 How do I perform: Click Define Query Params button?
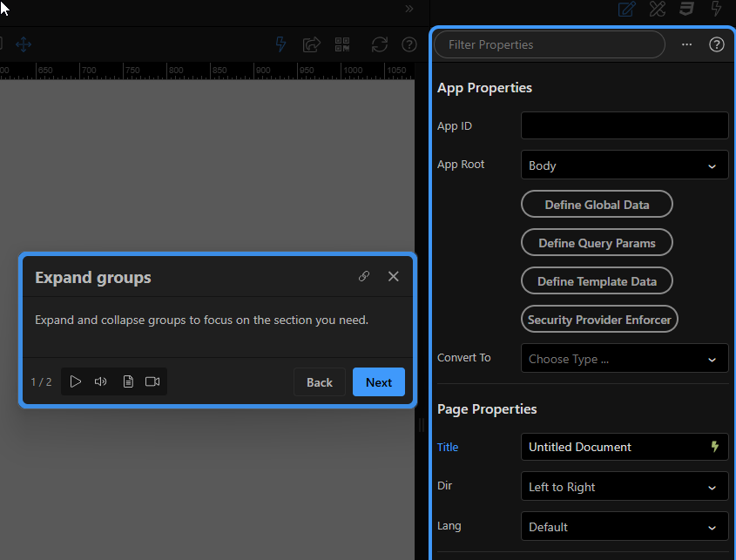[597, 243]
